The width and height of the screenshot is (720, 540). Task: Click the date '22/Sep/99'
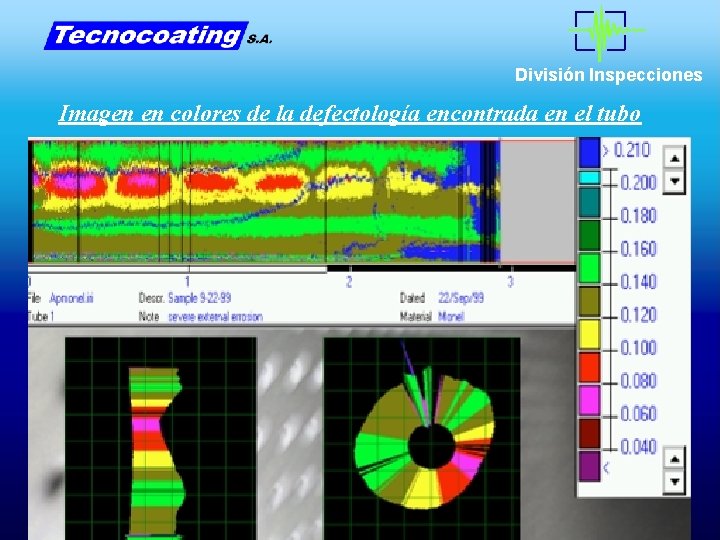point(461,298)
